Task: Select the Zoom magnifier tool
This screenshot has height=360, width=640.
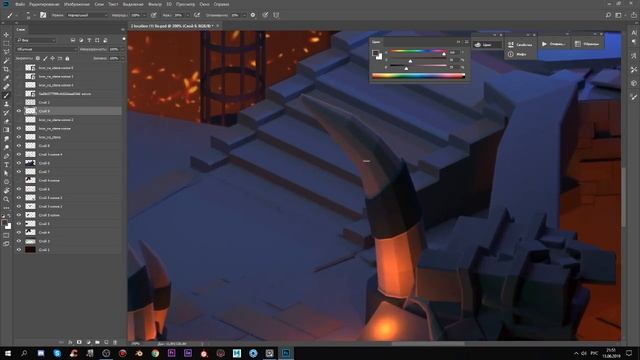Action: [6, 199]
